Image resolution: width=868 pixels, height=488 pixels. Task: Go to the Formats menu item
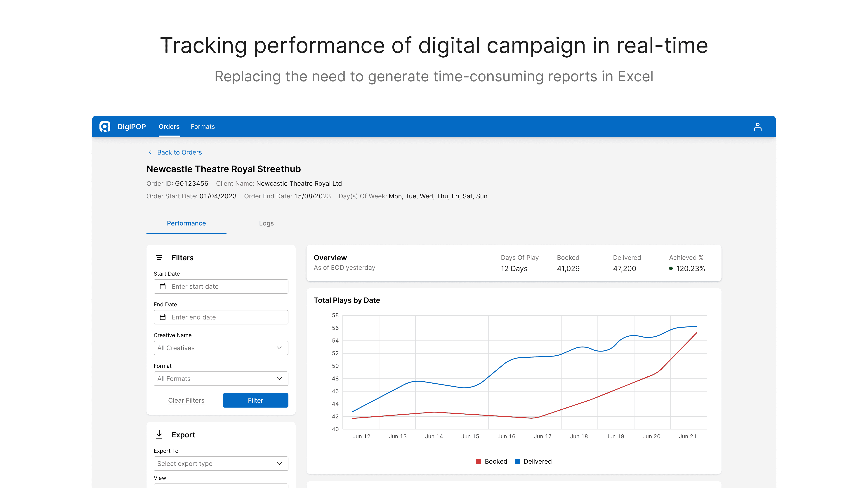pos(203,127)
